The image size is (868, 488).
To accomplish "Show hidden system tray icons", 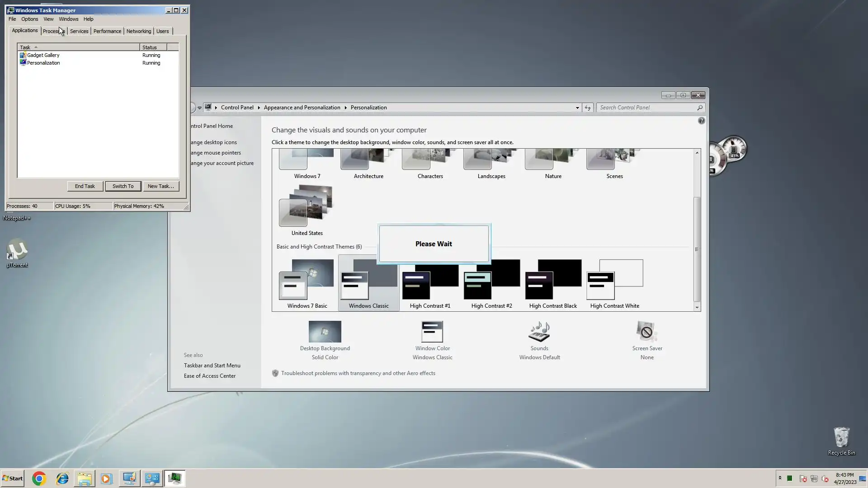I will click(780, 478).
